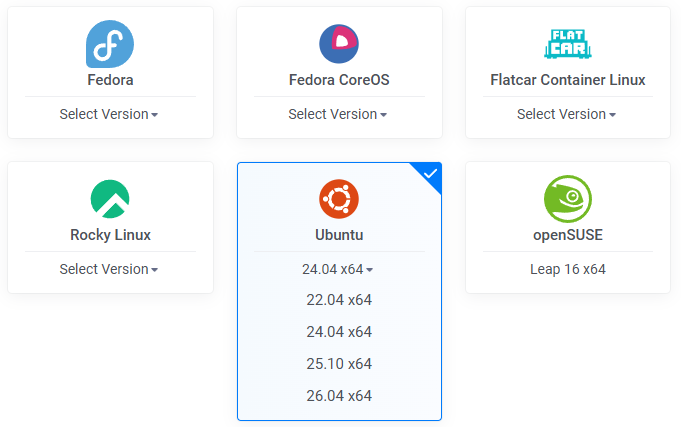Click the blue selected checkmark on Ubuntu
This screenshot has height=427, width=681.
(x=430, y=174)
